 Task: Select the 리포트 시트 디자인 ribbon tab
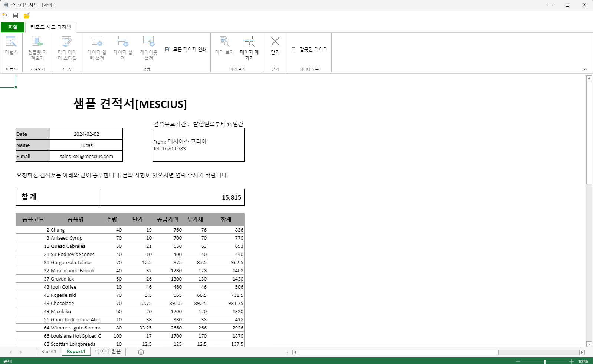point(51,27)
